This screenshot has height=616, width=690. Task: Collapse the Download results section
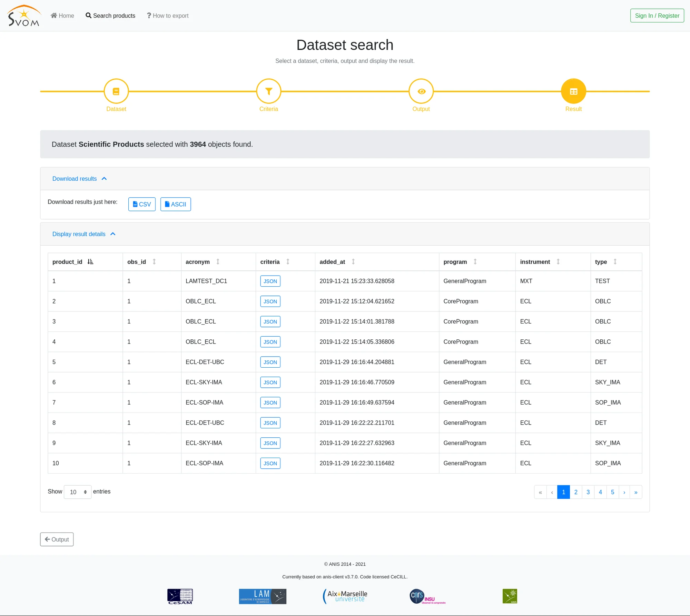click(x=80, y=179)
